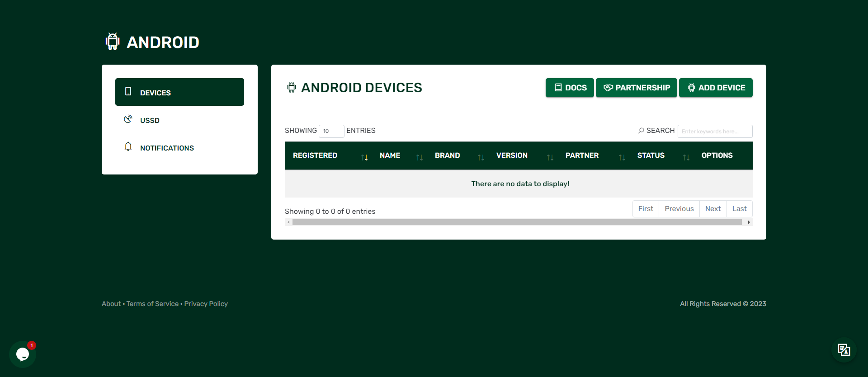Open the Terms of Service link

point(152,304)
